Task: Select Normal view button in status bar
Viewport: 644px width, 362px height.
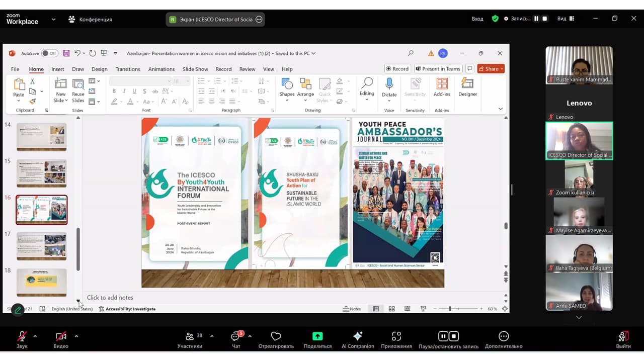Action: [x=376, y=309]
